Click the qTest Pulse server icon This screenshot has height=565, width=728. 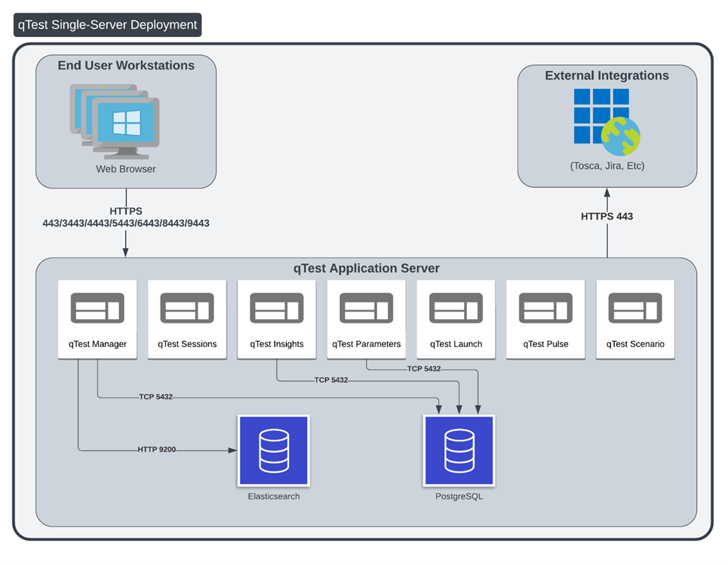coord(545,308)
